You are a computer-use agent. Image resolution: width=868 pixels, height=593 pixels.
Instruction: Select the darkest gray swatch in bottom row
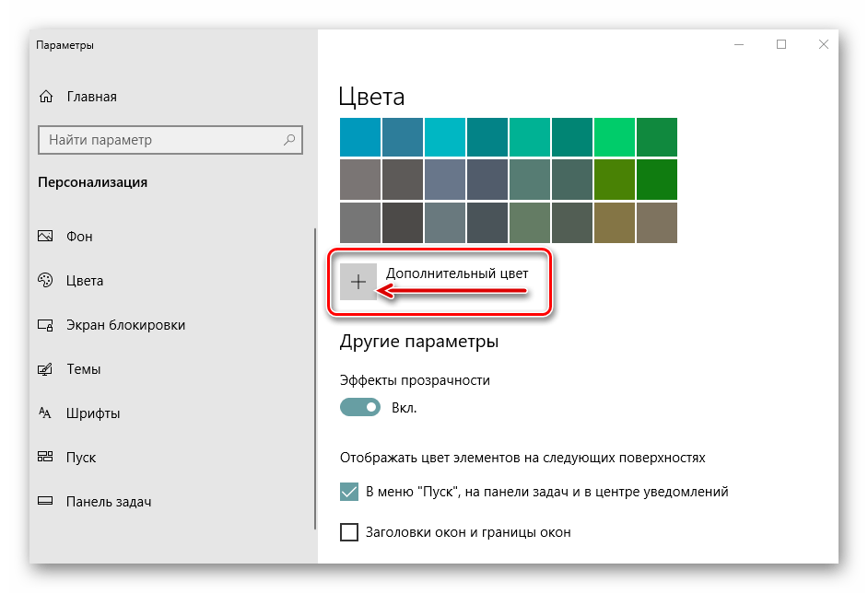coord(403,222)
